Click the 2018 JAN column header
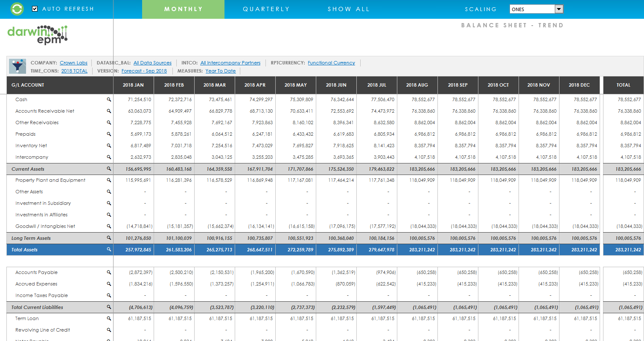Viewport: 644px width, 341px height. (x=133, y=85)
